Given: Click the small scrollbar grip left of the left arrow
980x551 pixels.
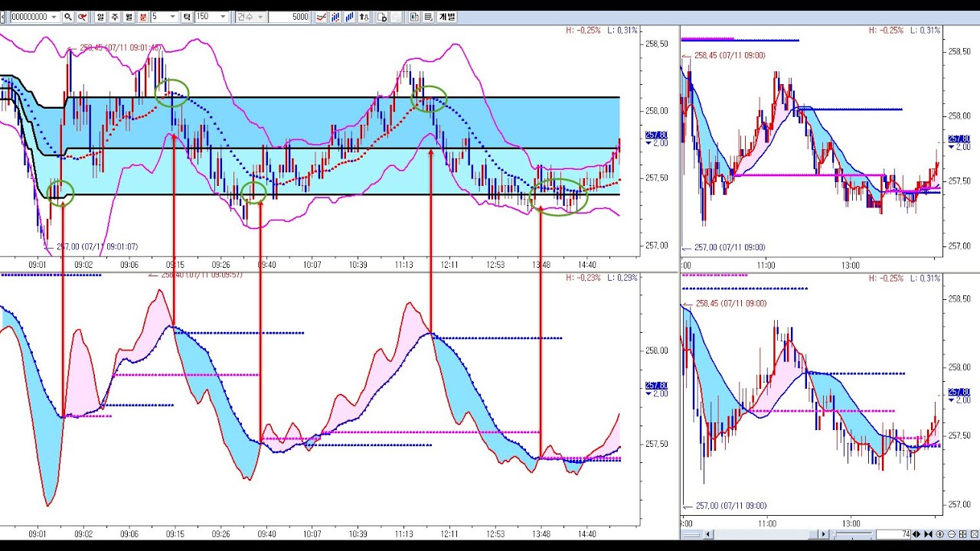Looking at the screenshot, I should (x=691, y=534).
